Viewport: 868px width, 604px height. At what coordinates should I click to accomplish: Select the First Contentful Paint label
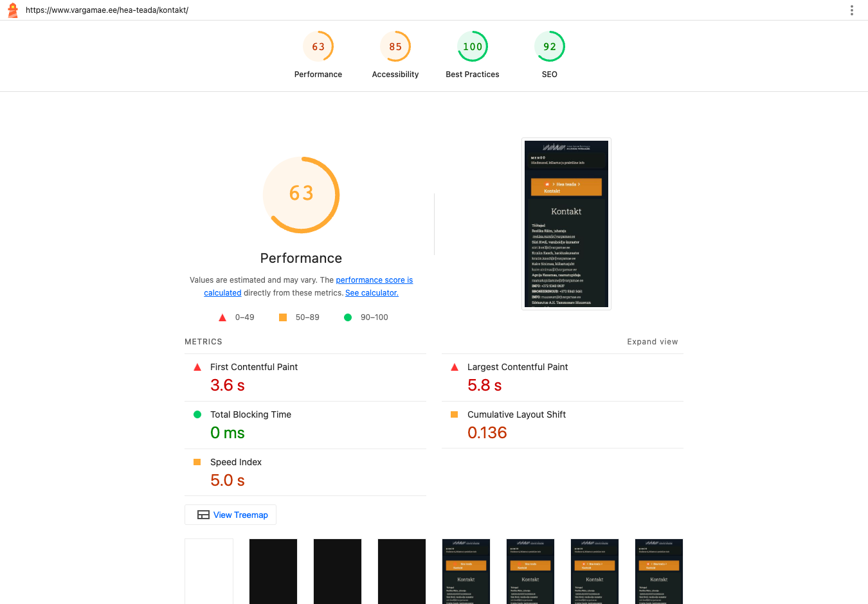pos(254,367)
